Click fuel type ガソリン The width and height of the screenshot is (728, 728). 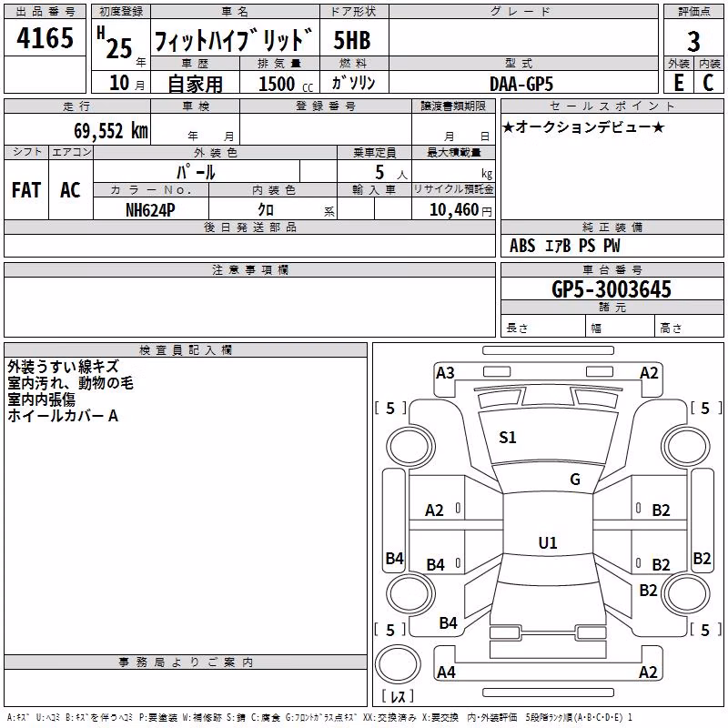click(353, 83)
